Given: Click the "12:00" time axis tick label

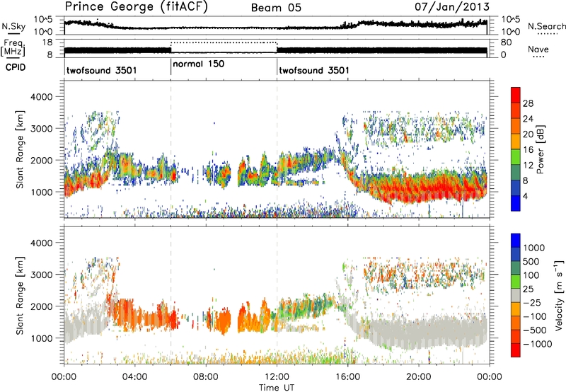Looking at the screenshot, I should coord(277,377).
